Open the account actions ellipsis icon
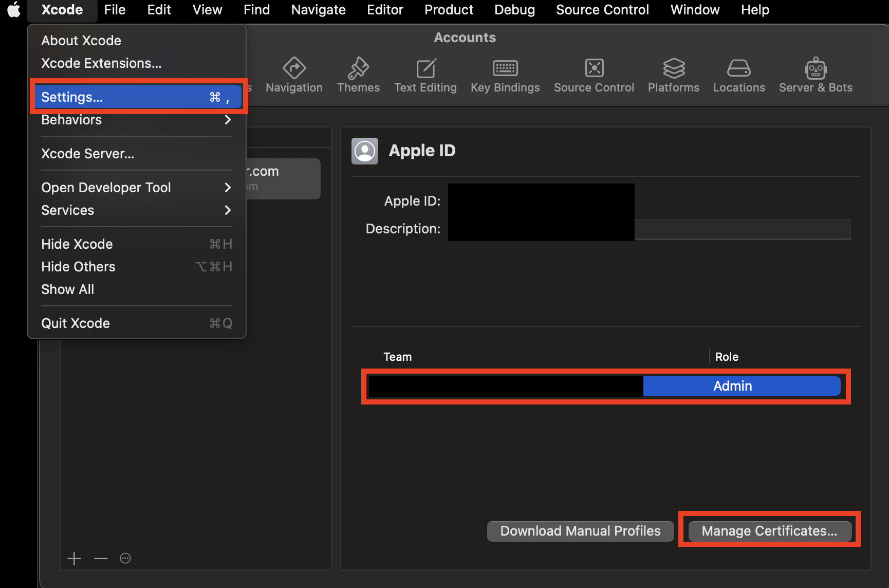Viewport: 889px width, 588px height. pos(125,558)
